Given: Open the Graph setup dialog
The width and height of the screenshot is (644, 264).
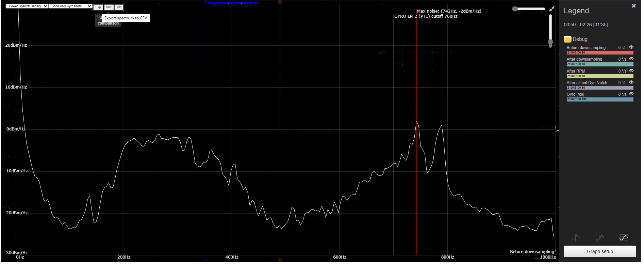Looking at the screenshot, I should tap(599, 251).
